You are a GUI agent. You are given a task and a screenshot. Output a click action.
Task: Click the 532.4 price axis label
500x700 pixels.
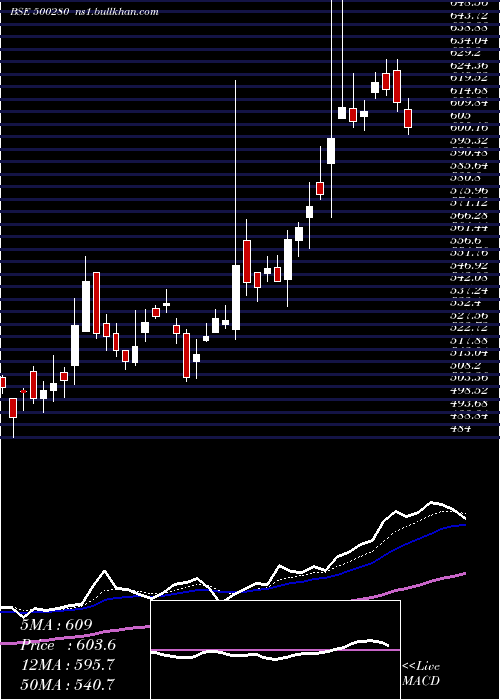tap(464, 303)
